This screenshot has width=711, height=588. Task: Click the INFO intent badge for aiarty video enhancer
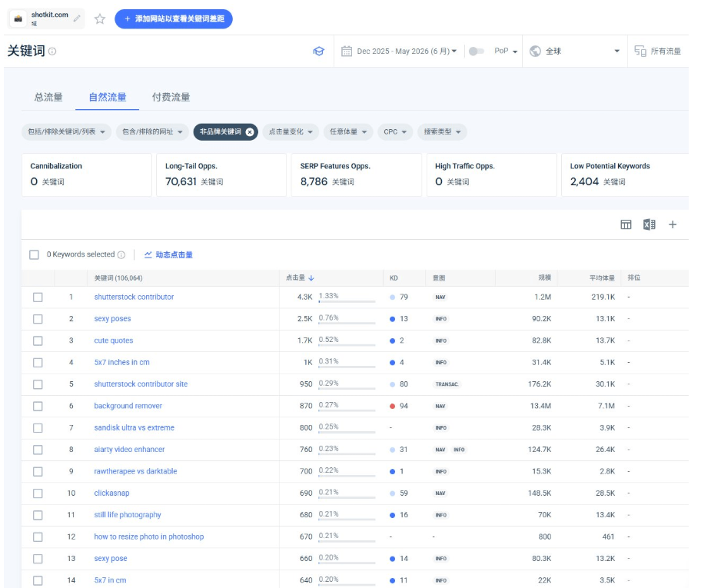pyautogui.click(x=459, y=450)
